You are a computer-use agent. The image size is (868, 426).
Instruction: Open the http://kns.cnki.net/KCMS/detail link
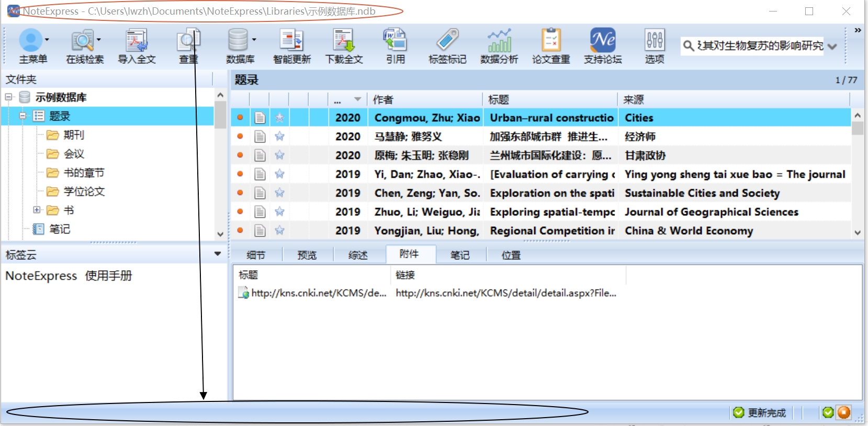click(506, 293)
